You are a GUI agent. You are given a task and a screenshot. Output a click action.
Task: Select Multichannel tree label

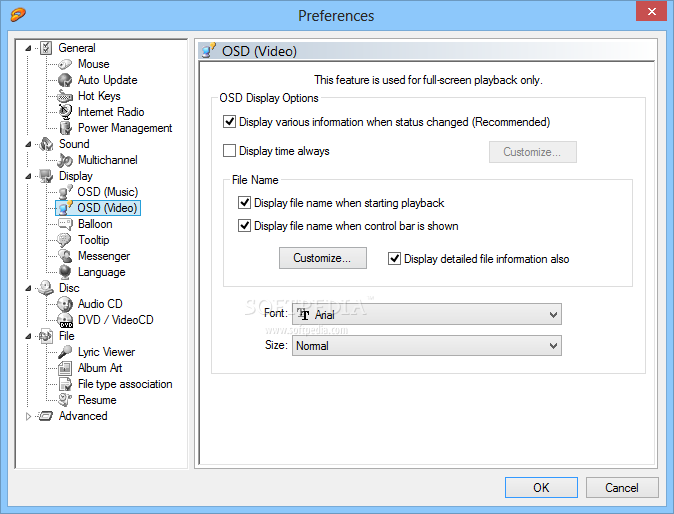[108, 160]
